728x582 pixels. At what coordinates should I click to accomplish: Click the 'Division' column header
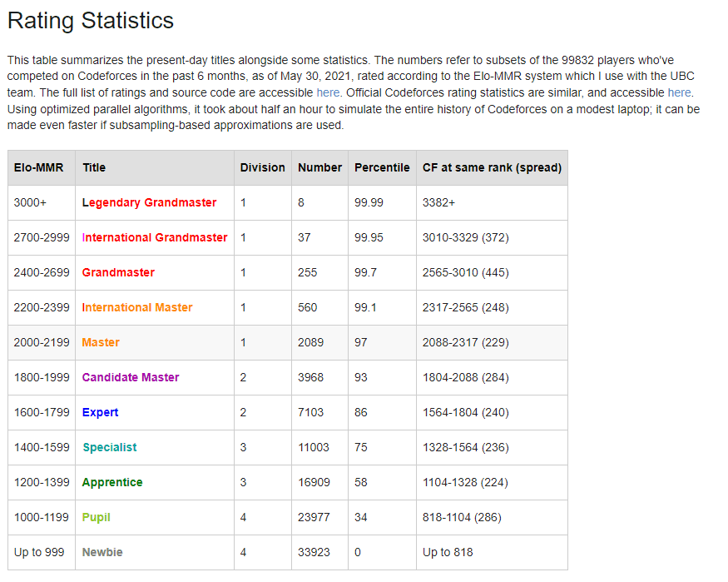coord(262,167)
